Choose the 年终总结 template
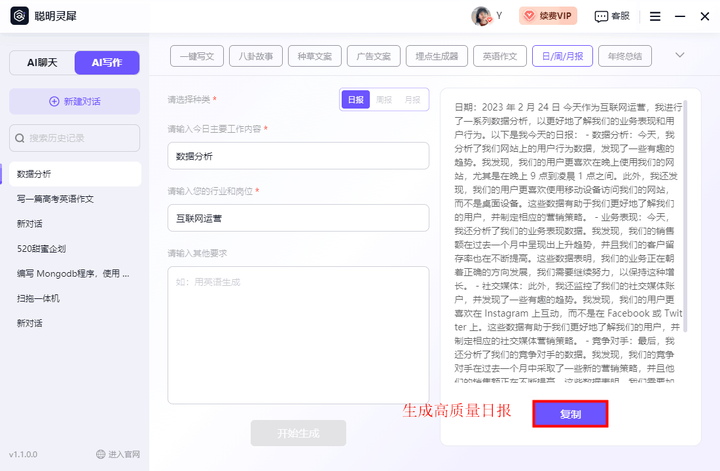This screenshot has height=471, width=720. (x=624, y=55)
